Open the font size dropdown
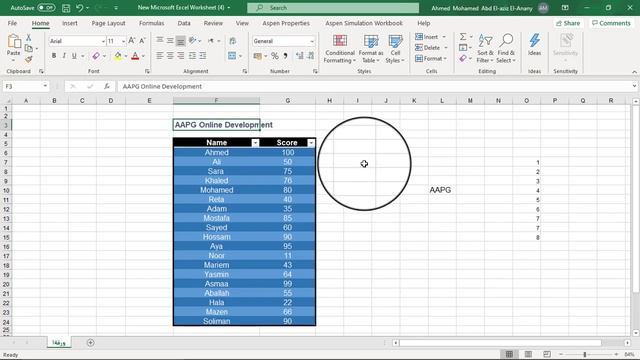Screen dimensions: 640x360 tap(123, 41)
